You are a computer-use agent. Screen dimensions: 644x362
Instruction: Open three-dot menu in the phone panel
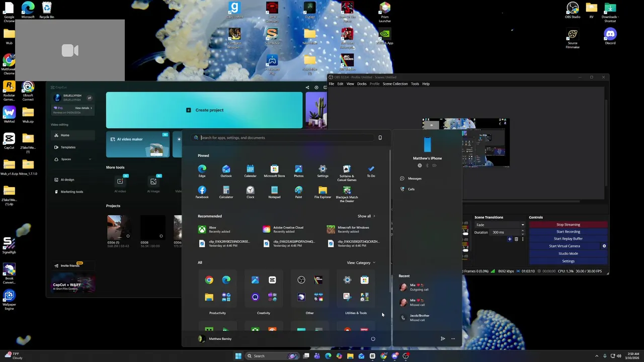click(x=453, y=339)
